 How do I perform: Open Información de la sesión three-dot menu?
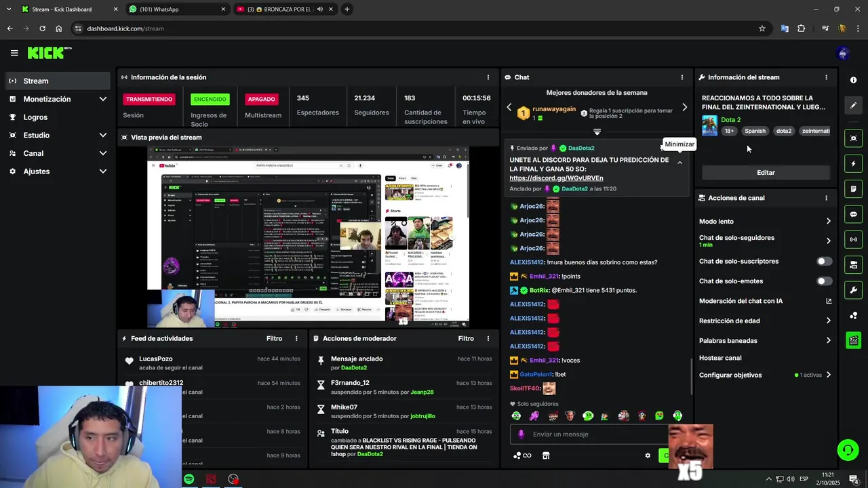pos(488,77)
